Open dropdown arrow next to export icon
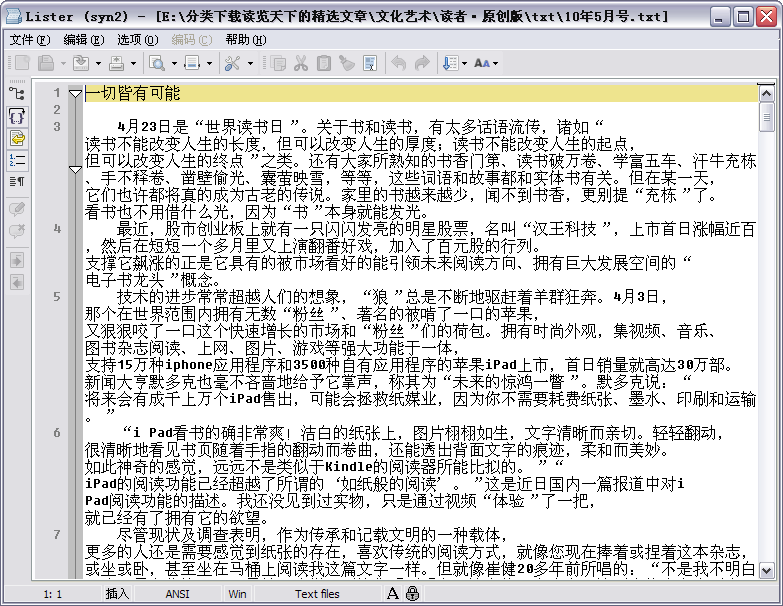This screenshot has height=606, width=783. point(98,63)
